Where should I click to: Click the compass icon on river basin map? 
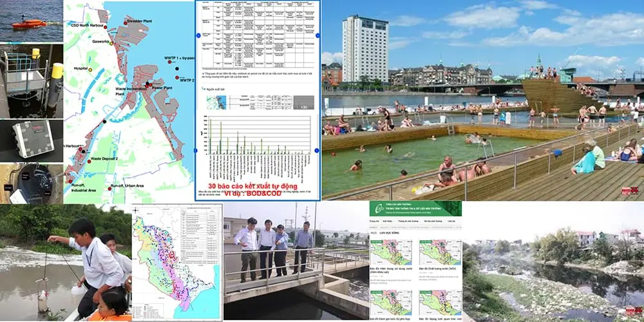coord(136,211)
